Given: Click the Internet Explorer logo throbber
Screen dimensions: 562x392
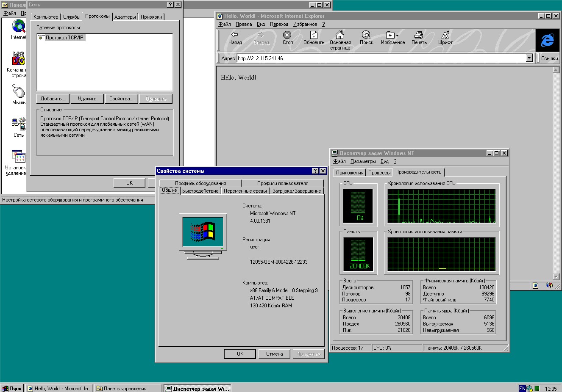Looking at the screenshot, I should pos(547,40).
